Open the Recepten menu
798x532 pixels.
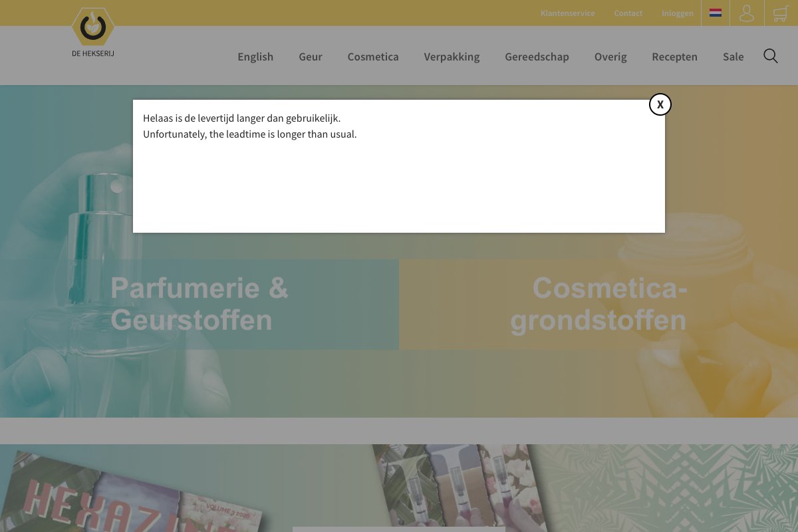(x=674, y=57)
